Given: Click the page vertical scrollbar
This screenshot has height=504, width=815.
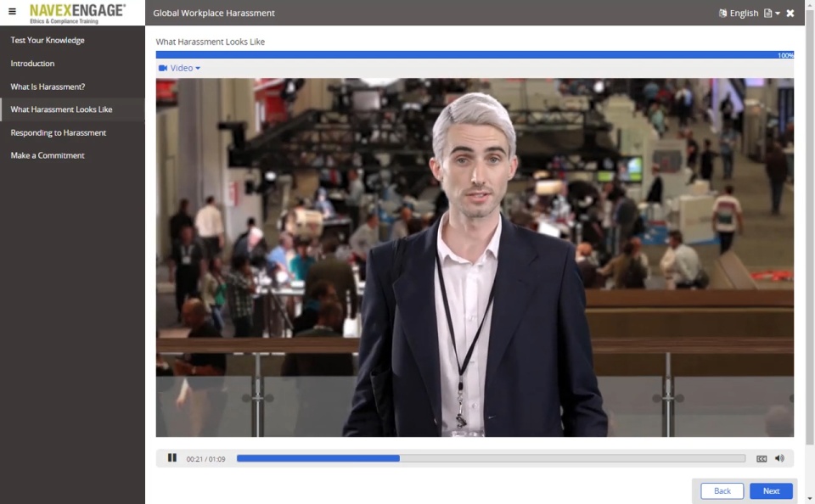Looking at the screenshot, I should click(x=810, y=228).
